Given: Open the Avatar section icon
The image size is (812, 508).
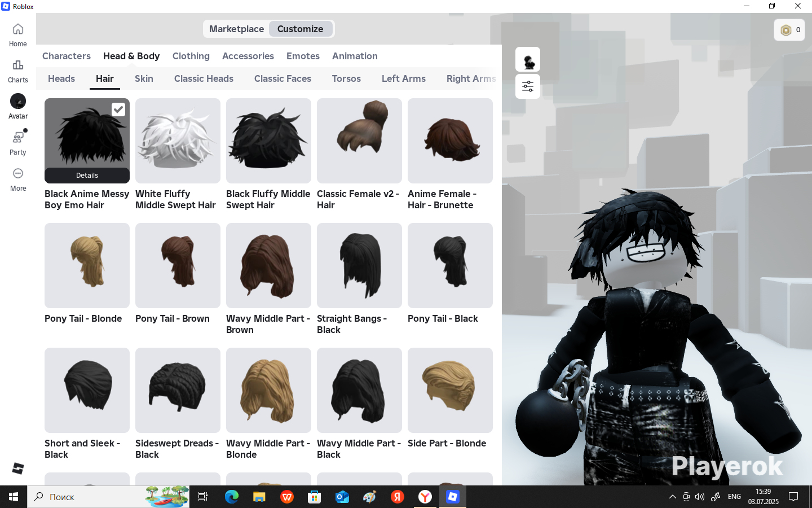Looking at the screenshot, I should click(18, 102).
